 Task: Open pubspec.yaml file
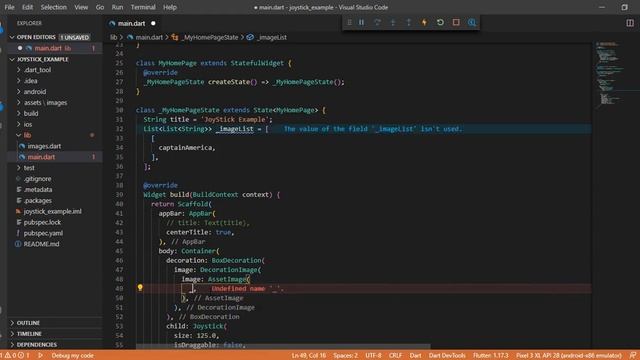(x=43, y=233)
